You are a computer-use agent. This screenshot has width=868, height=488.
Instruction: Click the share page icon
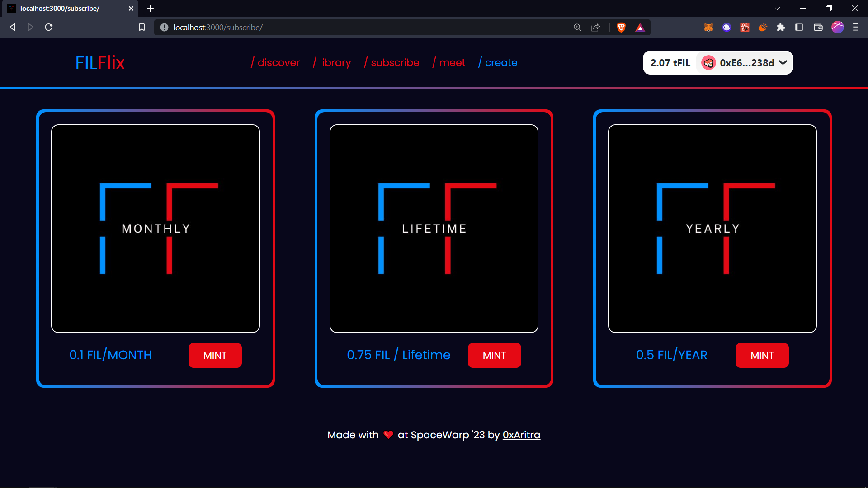595,27
